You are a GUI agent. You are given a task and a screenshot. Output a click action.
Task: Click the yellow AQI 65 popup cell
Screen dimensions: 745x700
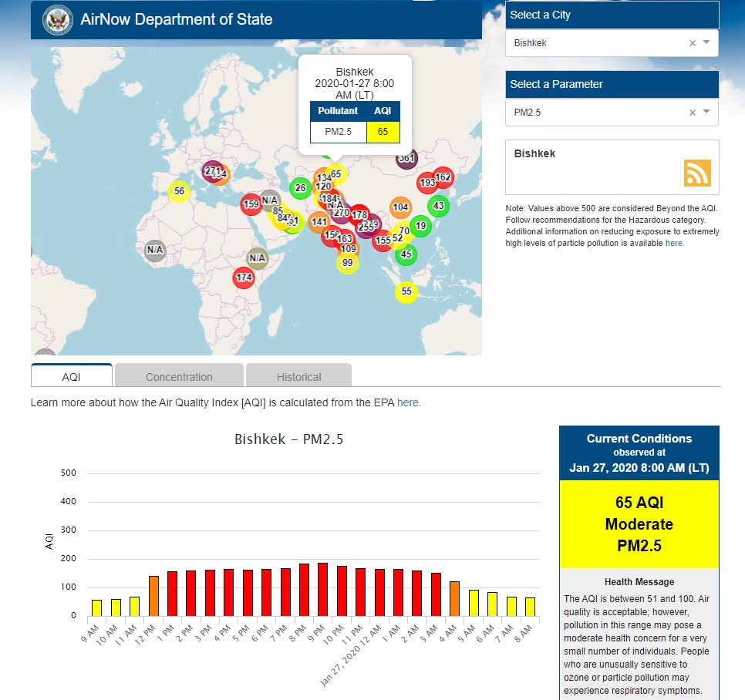point(383,132)
